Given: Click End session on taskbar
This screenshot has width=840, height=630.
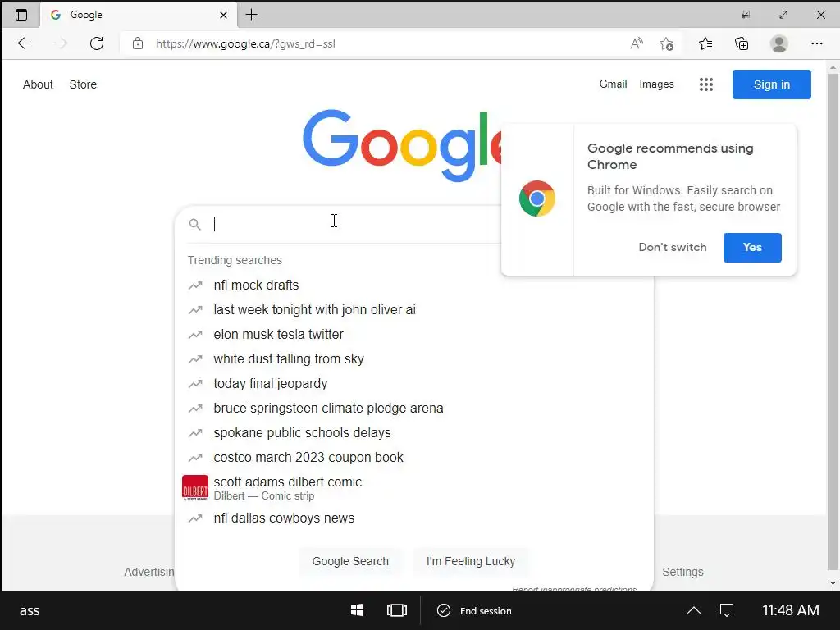Looking at the screenshot, I should click(475, 610).
